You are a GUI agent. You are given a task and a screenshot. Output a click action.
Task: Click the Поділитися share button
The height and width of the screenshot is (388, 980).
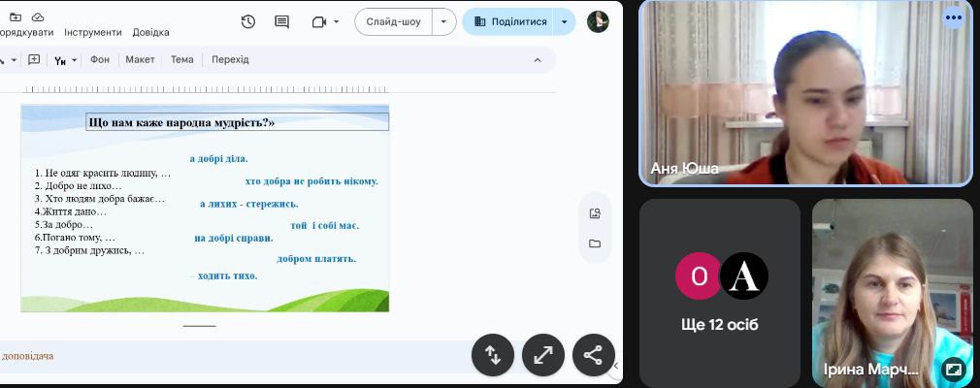click(x=510, y=22)
